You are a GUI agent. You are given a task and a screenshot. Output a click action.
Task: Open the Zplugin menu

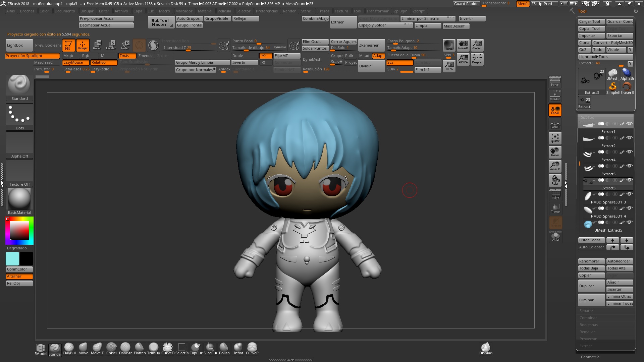(x=400, y=11)
